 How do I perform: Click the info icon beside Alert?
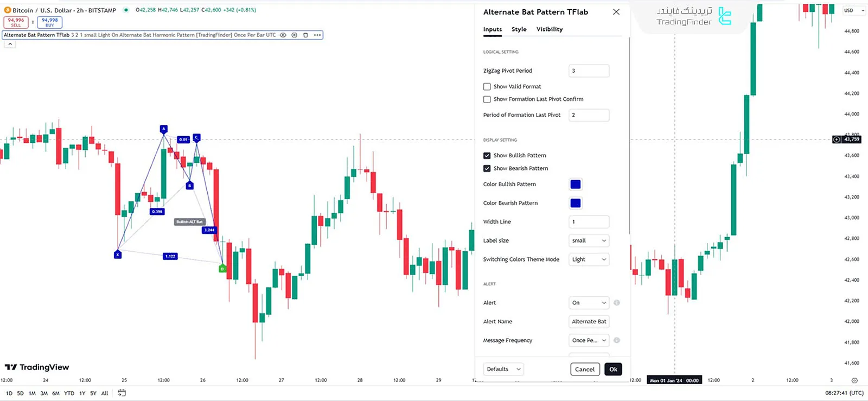pyautogui.click(x=616, y=303)
